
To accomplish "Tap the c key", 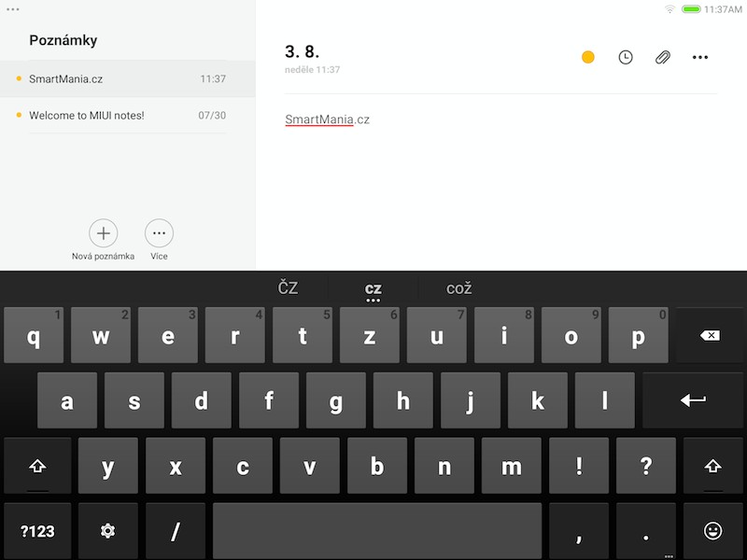I will tap(243, 466).
